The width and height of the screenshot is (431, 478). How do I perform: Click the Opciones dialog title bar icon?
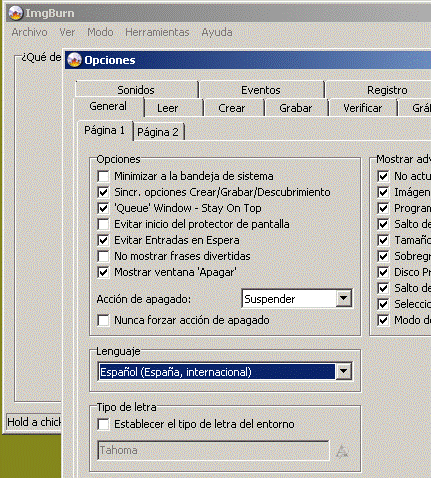pyautogui.click(x=74, y=60)
